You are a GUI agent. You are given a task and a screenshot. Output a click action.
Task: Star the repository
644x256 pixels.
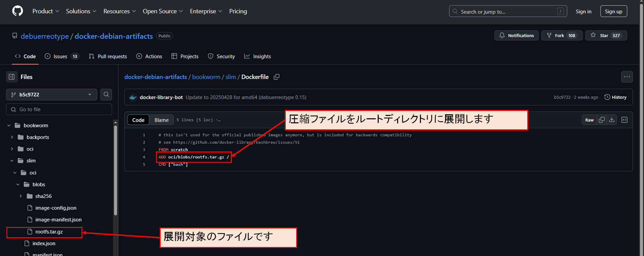606,36
